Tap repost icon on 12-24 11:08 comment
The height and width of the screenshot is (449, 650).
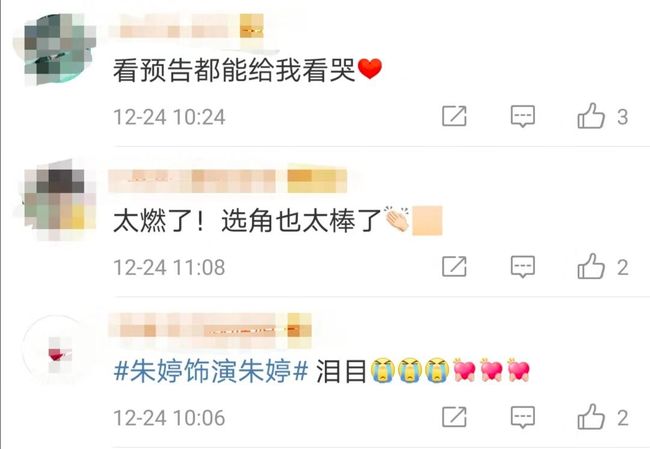point(454,267)
